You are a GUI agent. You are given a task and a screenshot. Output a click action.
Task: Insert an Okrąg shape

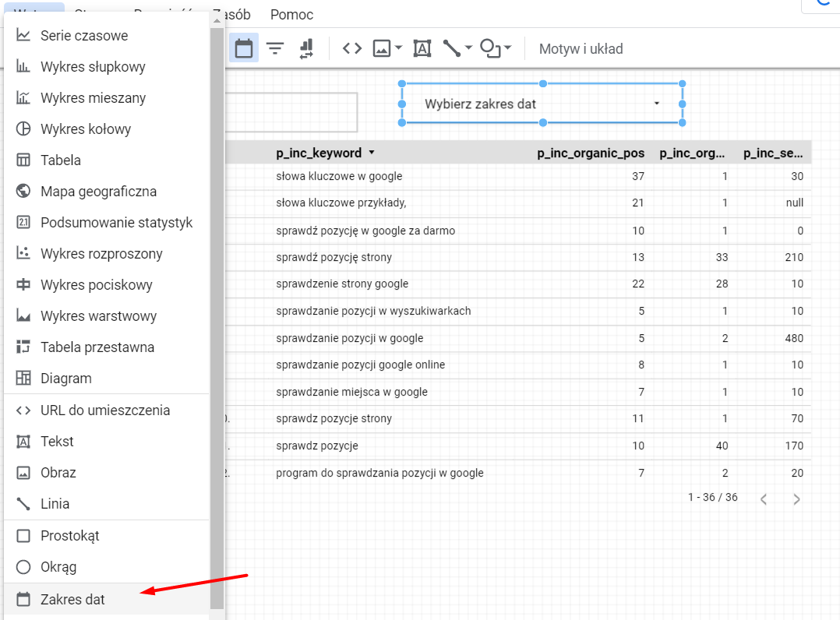click(x=106, y=566)
